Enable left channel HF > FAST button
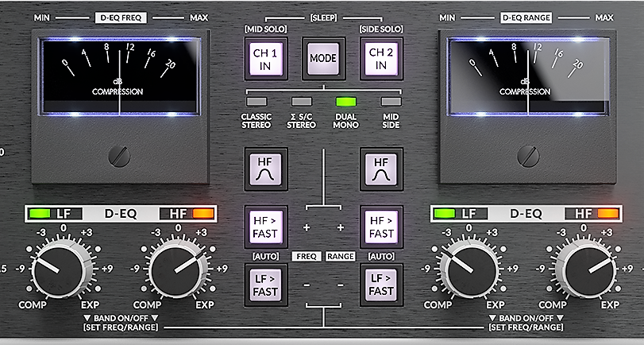Viewport: 644px width, 345px height. point(266,227)
